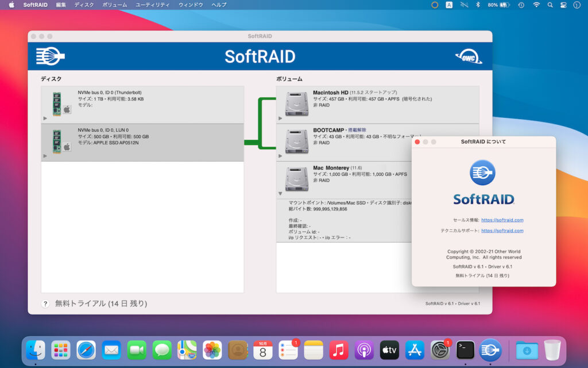Click the NVMe Thunderbolt disk icon
588x368 pixels.
(58, 105)
